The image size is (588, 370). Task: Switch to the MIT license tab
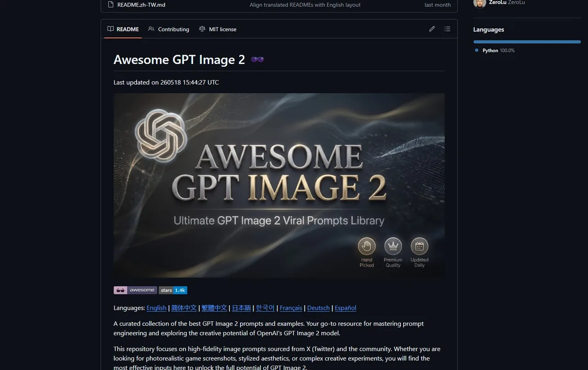[x=218, y=29]
